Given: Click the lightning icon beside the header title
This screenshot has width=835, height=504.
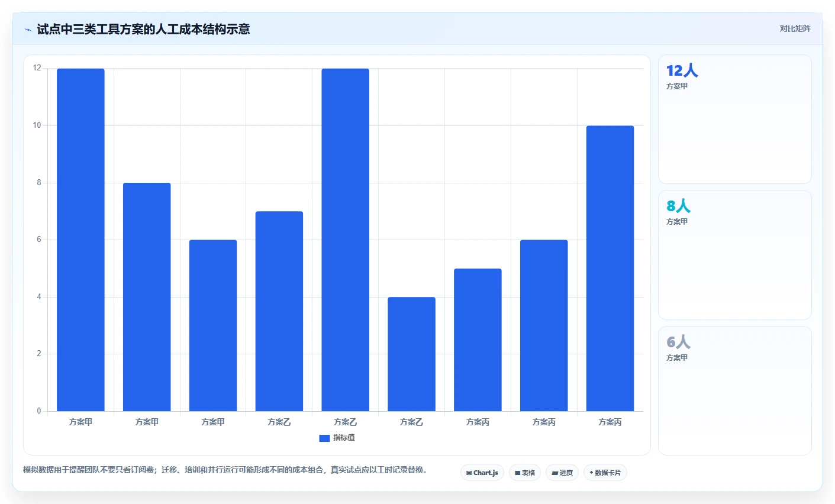Looking at the screenshot, I should (x=28, y=30).
